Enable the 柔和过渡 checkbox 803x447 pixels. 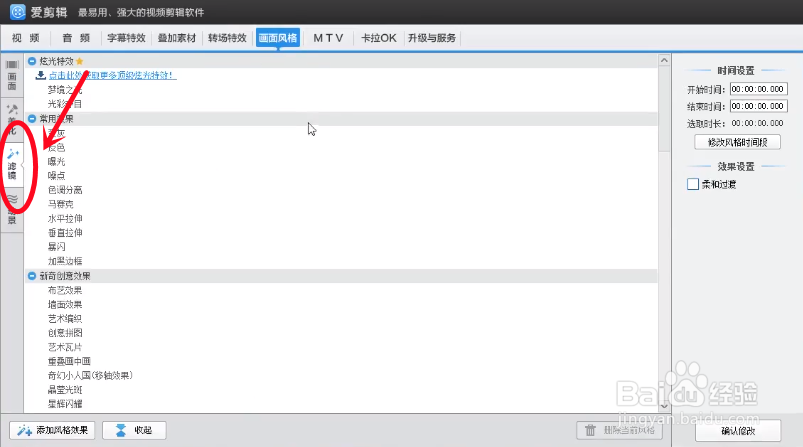[693, 184]
